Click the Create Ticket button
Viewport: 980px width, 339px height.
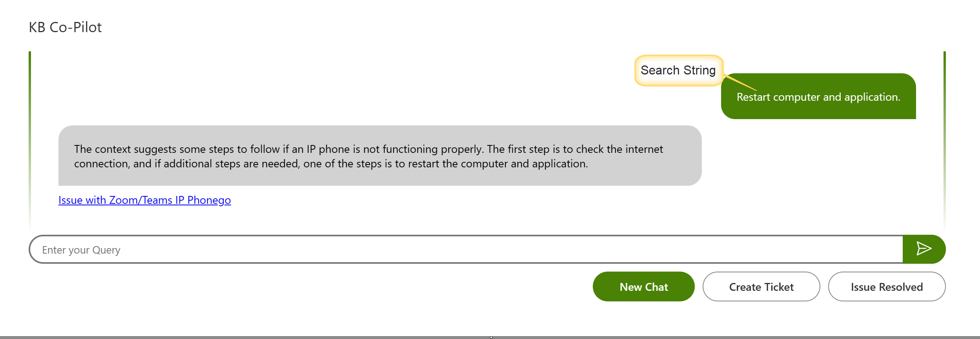(761, 286)
